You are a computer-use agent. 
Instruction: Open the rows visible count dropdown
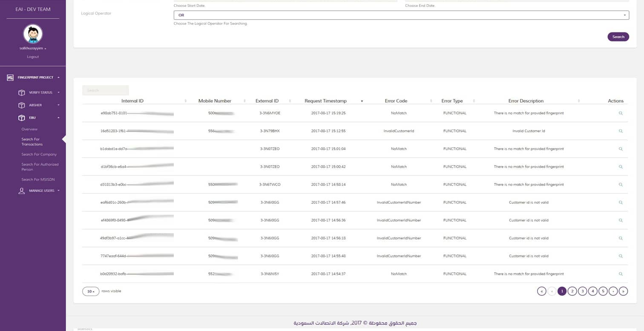pyautogui.click(x=90, y=291)
